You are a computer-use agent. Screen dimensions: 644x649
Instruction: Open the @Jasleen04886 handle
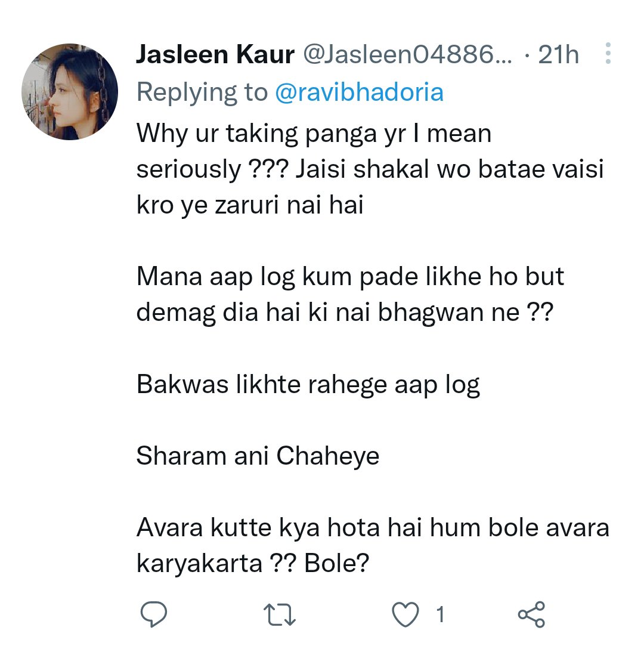tap(407, 54)
